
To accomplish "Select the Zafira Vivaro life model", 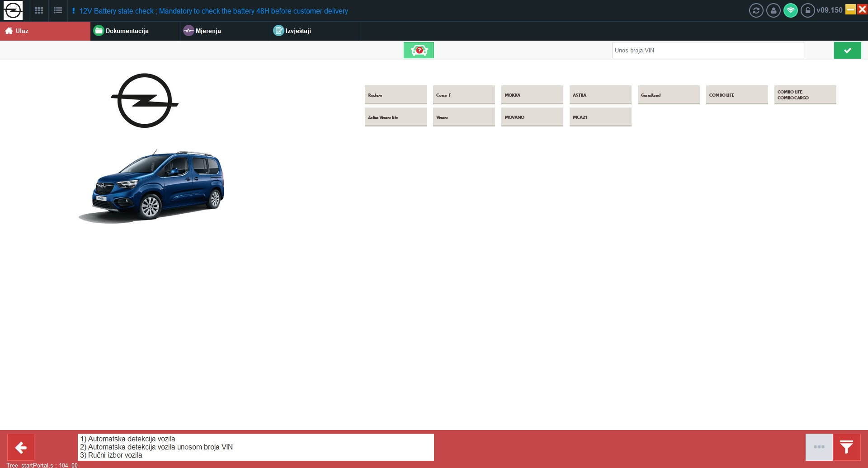I will tap(396, 117).
